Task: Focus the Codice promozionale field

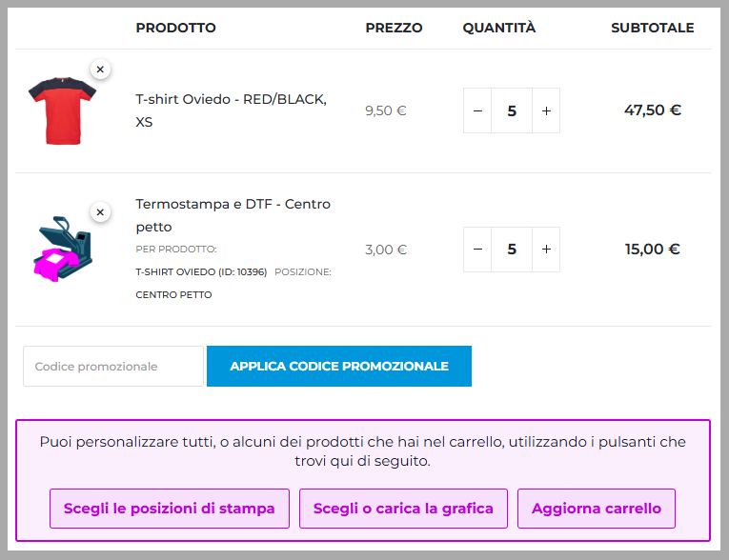Action: (x=113, y=367)
